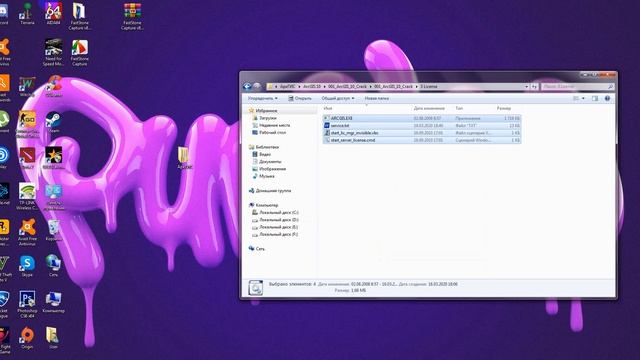Sort files by Тип column
Image resolution: width=640 pixels, height=360 pixels.
474,108
